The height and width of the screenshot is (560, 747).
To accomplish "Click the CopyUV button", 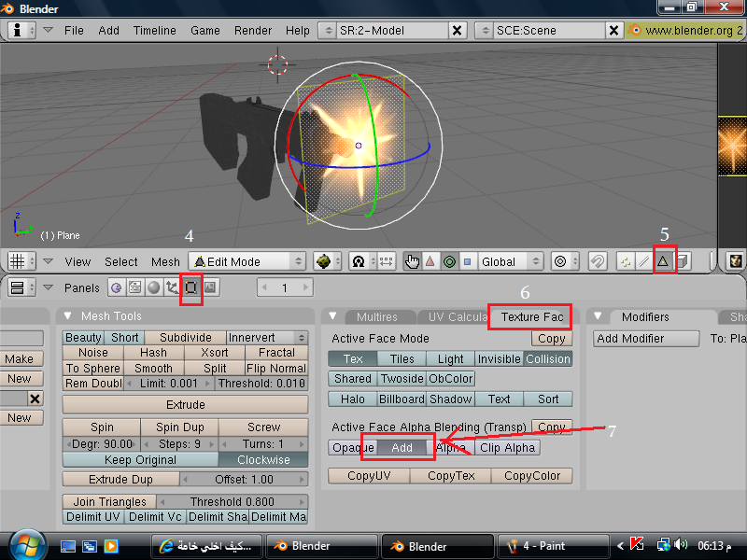I will click(x=369, y=476).
